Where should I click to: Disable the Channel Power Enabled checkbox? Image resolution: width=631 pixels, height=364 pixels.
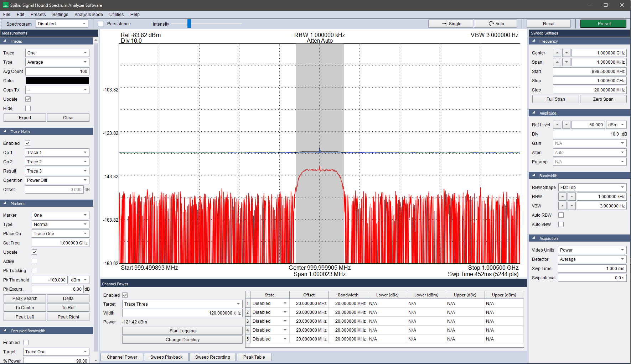pos(125,295)
